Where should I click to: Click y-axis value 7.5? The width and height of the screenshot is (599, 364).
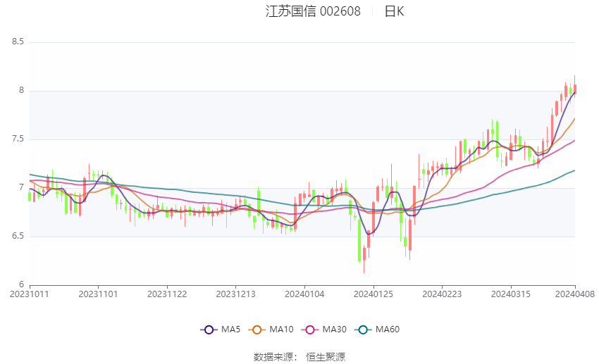pos(18,139)
